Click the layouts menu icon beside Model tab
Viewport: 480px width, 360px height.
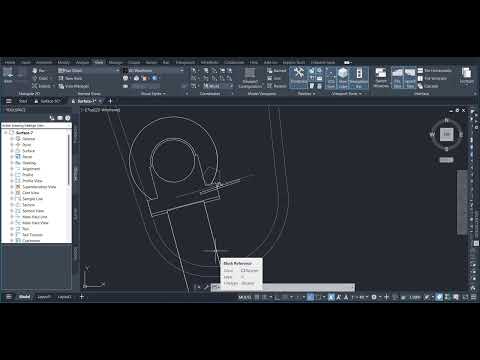[x=9, y=297]
